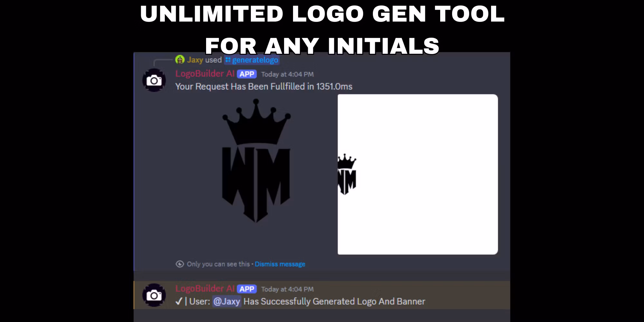Click Jaxy's small avatar icon
644x322 pixels.
pyautogui.click(x=180, y=60)
